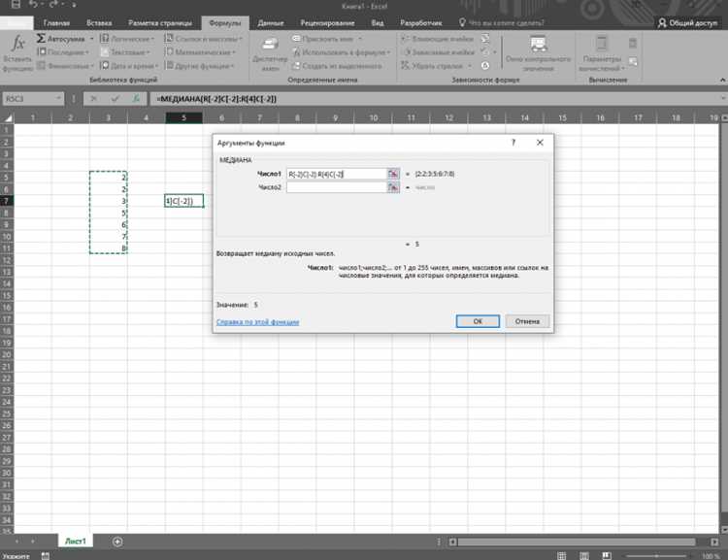Viewport: 728px width, 560px height.
Task: Cancel the formula entry with the X icon
Action: coord(94,98)
